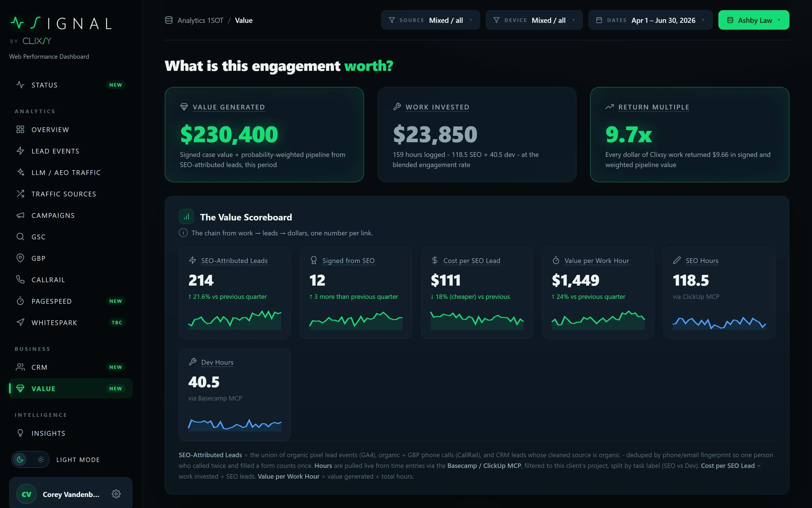Open the Device Mixed / all filter dropdown
812x508 pixels.
[x=534, y=20]
